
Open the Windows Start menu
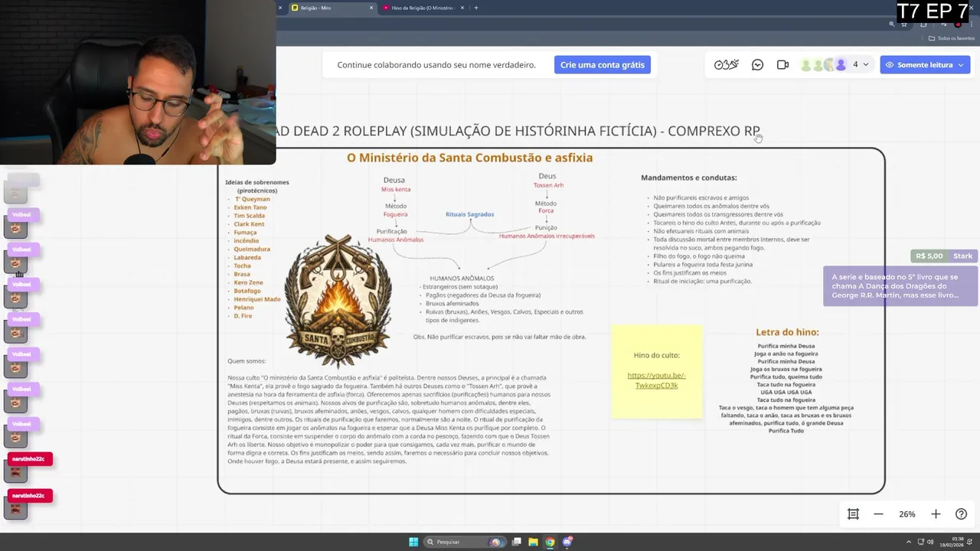click(413, 542)
